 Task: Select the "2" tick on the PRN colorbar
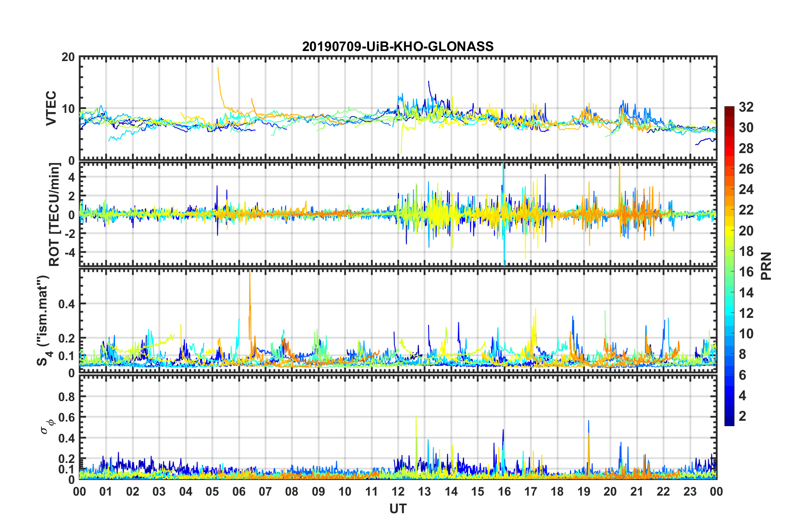tap(742, 416)
